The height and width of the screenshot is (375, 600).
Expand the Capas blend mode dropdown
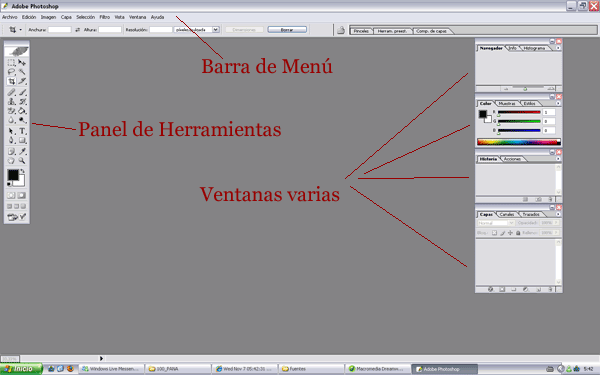(496, 223)
